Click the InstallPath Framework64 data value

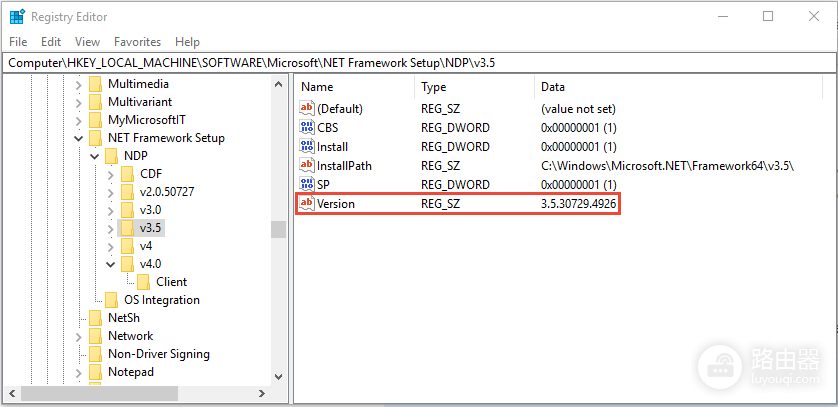click(x=668, y=166)
